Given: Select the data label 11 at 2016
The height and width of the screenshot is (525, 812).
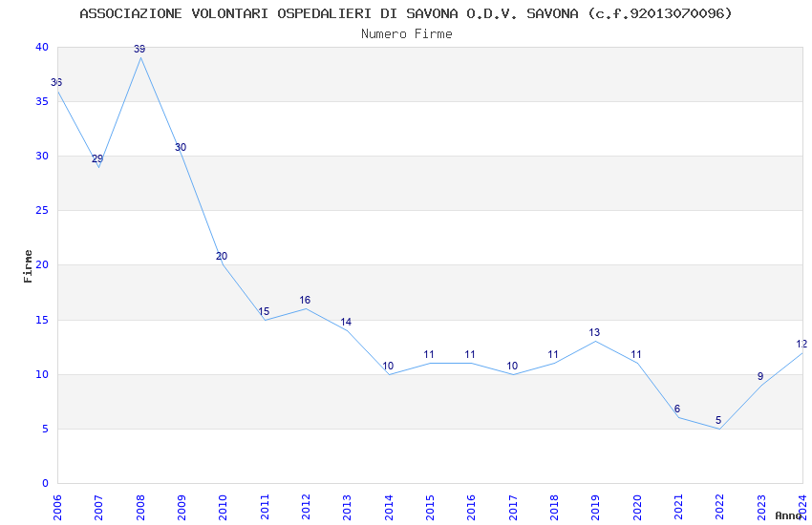Looking at the screenshot, I should (470, 355).
